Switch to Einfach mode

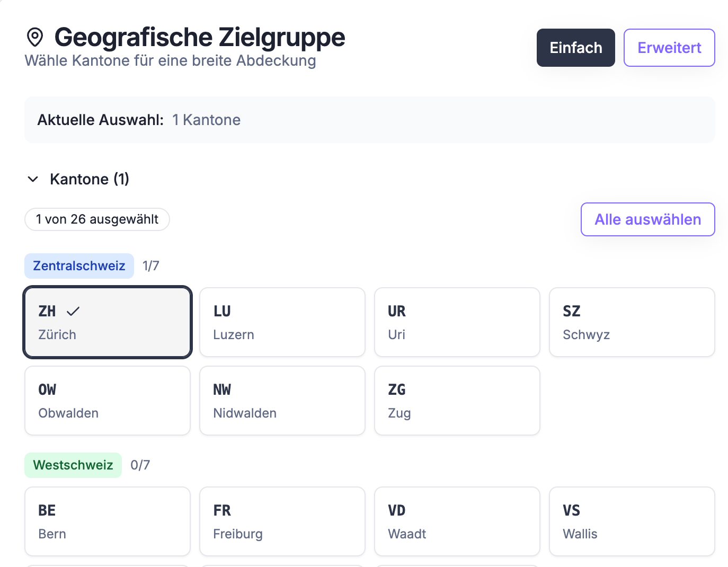click(x=575, y=48)
